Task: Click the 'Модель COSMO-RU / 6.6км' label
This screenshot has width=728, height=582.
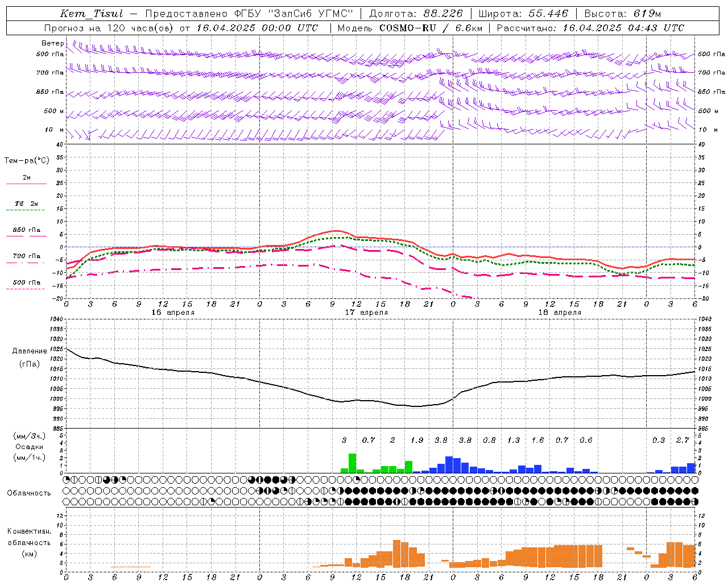Action: (409, 28)
